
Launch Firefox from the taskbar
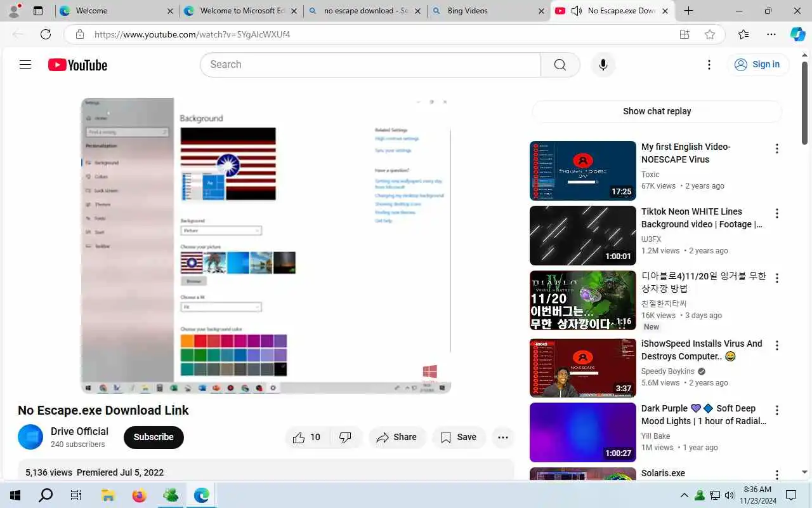139,495
